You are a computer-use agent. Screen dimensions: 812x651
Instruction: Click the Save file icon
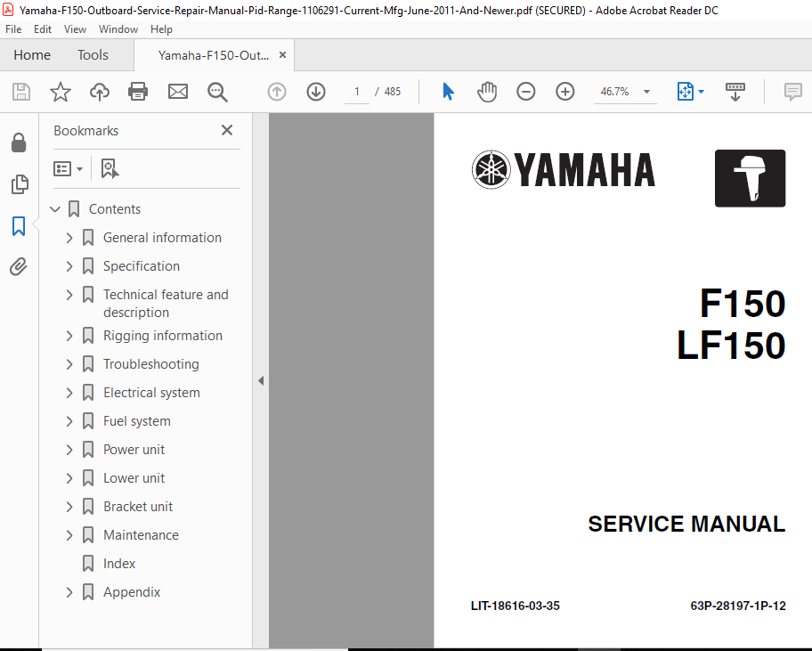(x=21, y=92)
